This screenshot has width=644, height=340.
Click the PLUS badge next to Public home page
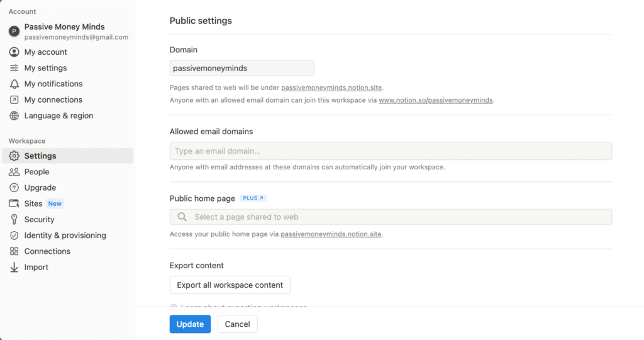click(x=253, y=198)
